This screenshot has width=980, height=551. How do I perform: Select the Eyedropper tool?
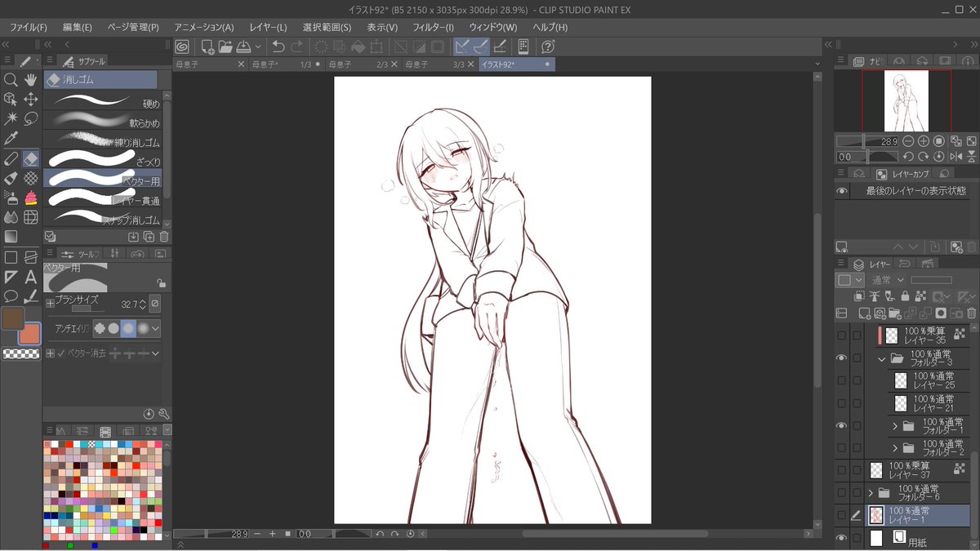click(11, 138)
